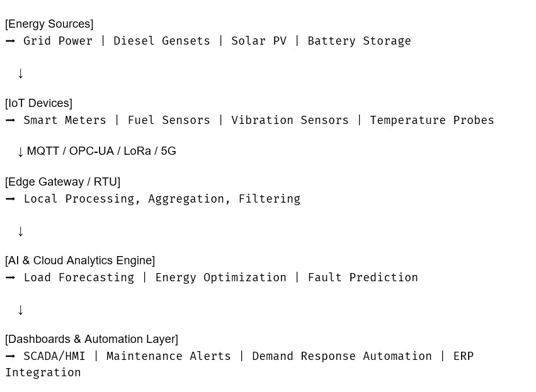
Task: Click the Solar PV text
Action: (x=259, y=41)
